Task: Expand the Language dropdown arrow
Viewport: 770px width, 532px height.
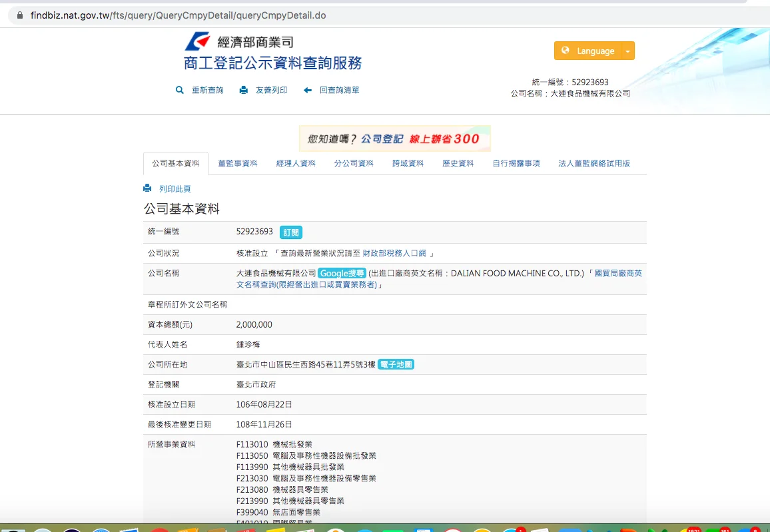Action: point(627,51)
